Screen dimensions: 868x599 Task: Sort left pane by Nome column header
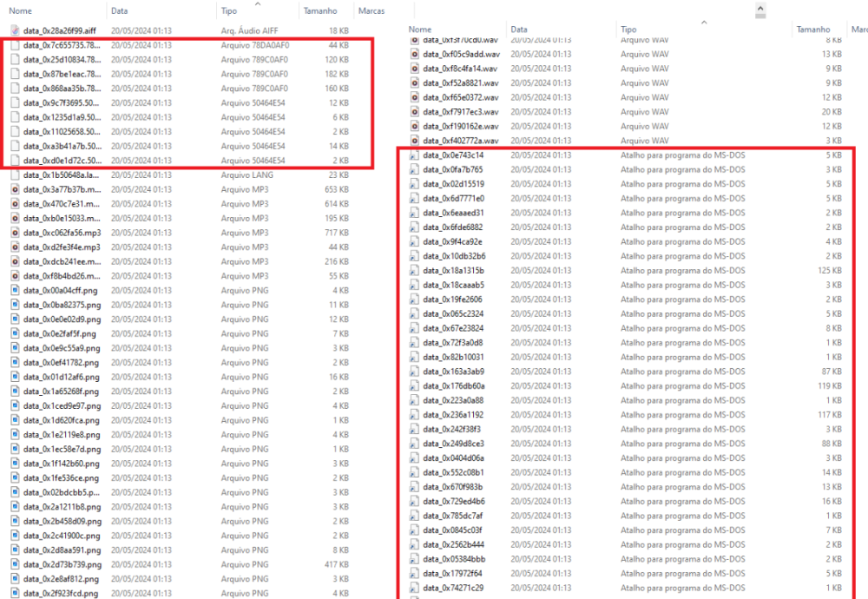pos(20,10)
